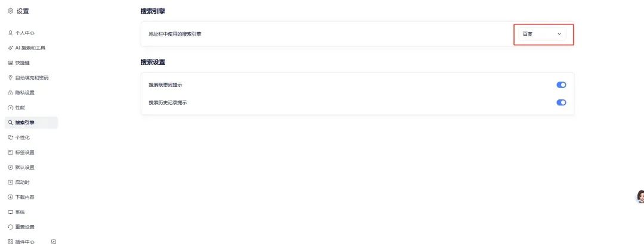This screenshot has height=244, width=644.
Task: Click the 下载内容 download icon
Action: click(10, 197)
